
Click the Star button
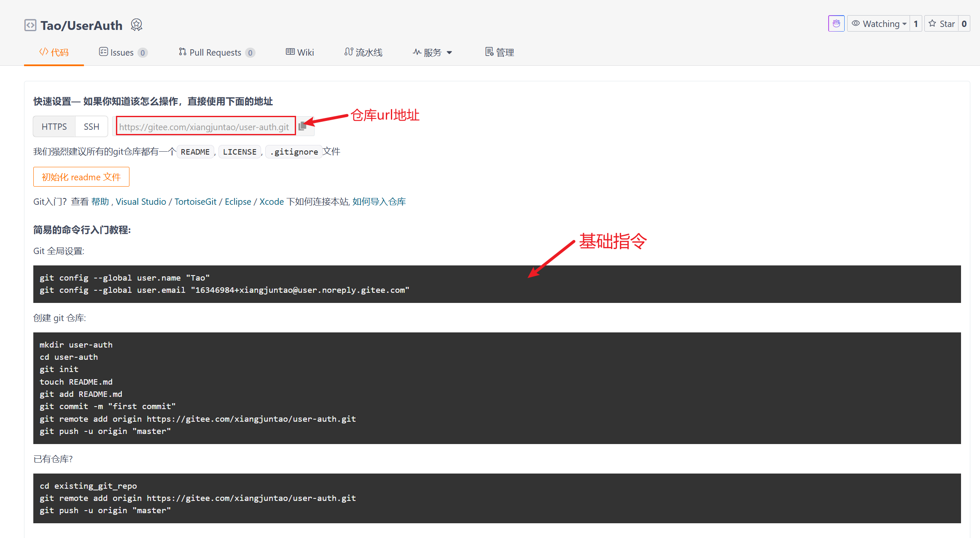point(942,24)
